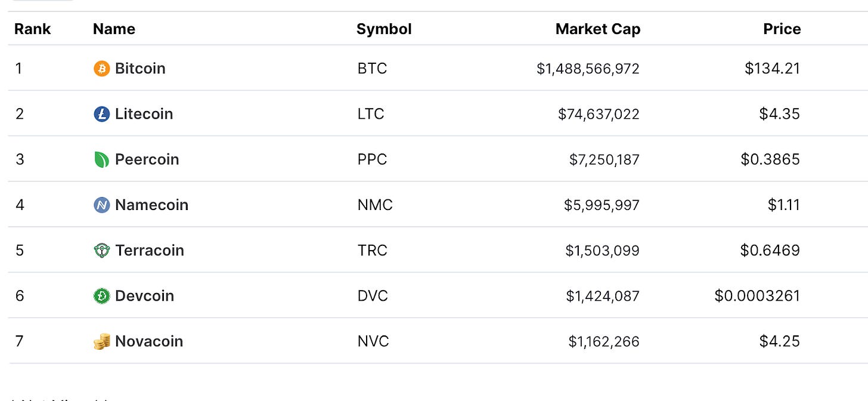This screenshot has width=868, height=401.
Task: Sort by the Symbol column header
Action: pos(384,29)
